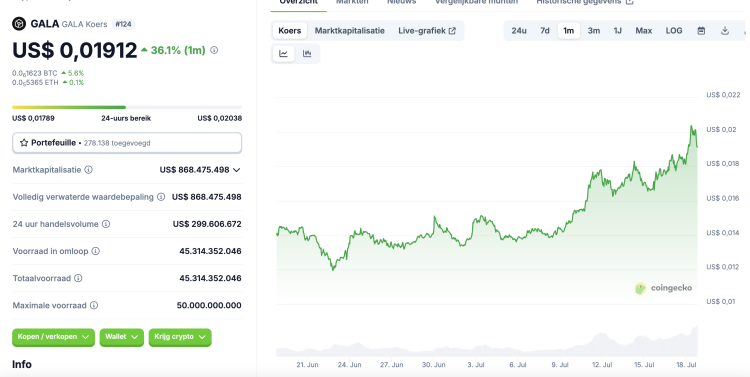Click the volume mini-chart below the price chart
This screenshot has width=750, height=377.
click(486, 342)
